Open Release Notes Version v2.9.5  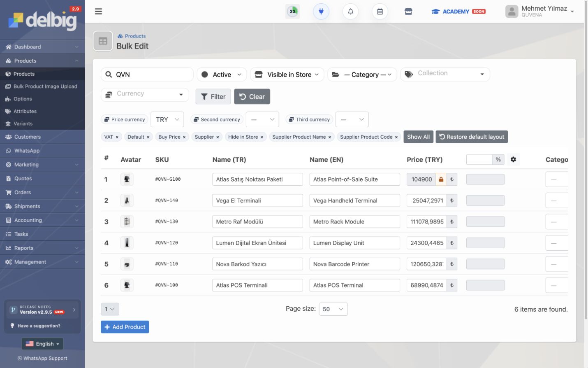pyautogui.click(x=42, y=310)
